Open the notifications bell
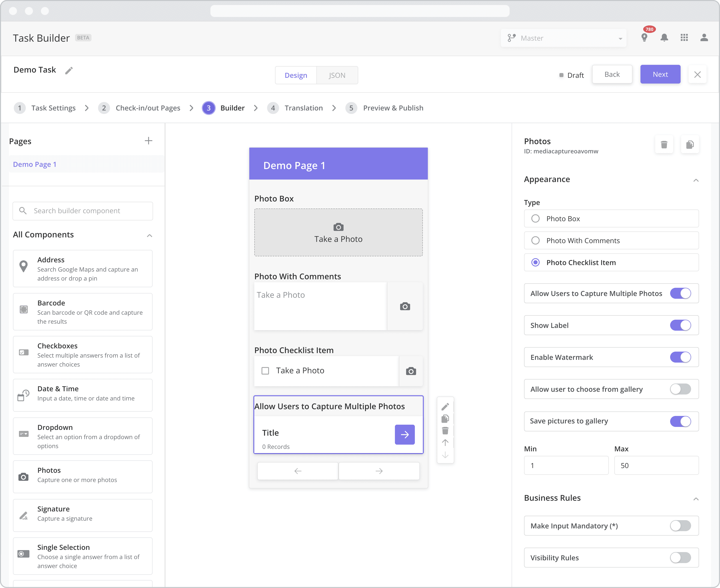 (x=664, y=38)
